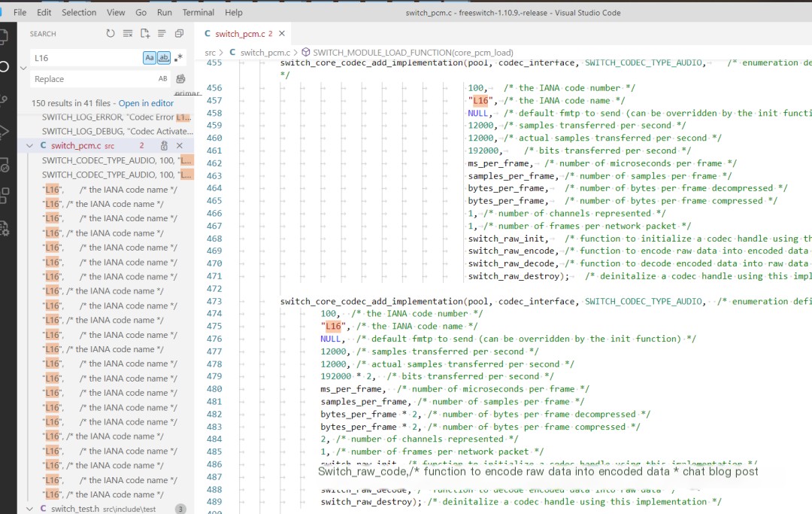Focus search input containing L16
812x514 pixels.
coord(86,57)
